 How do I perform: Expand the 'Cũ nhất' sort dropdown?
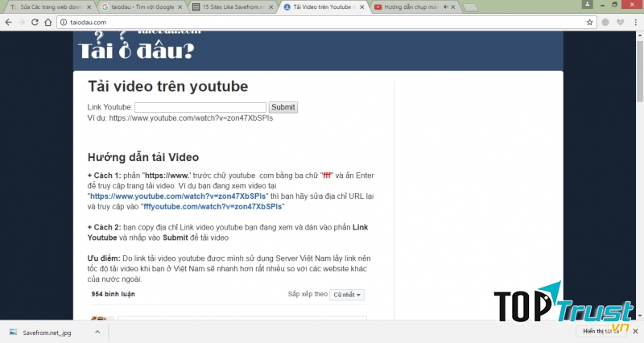[x=348, y=295]
